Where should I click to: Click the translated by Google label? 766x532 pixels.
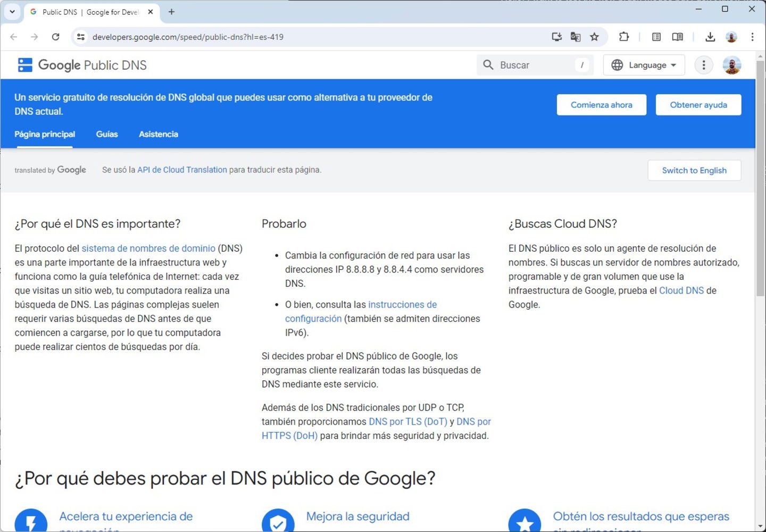click(50, 170)
